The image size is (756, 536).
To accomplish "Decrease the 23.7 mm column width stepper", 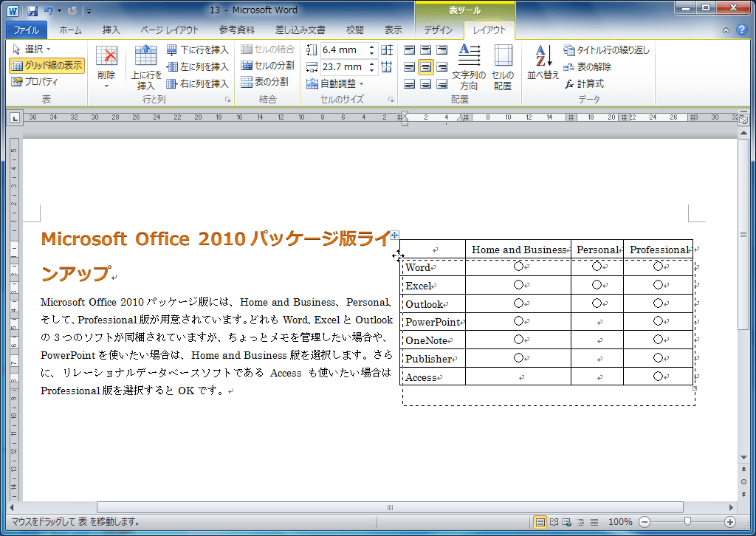I will coord(372,70).
